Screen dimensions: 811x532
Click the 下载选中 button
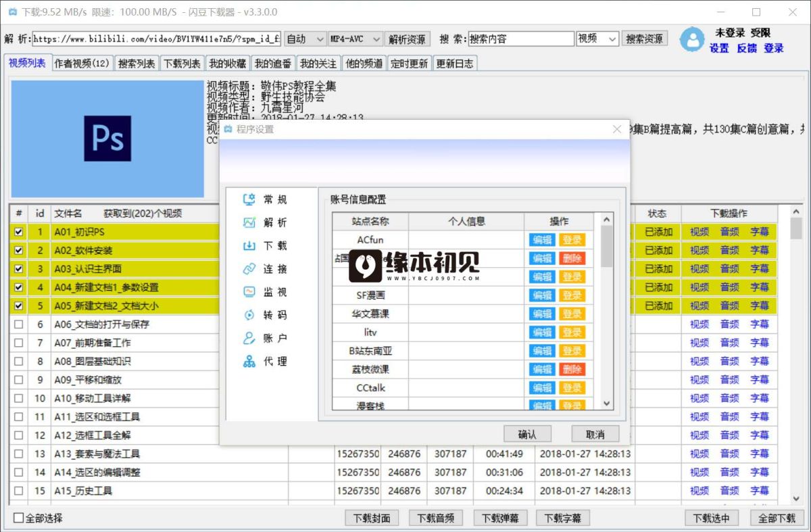[711, 518]
